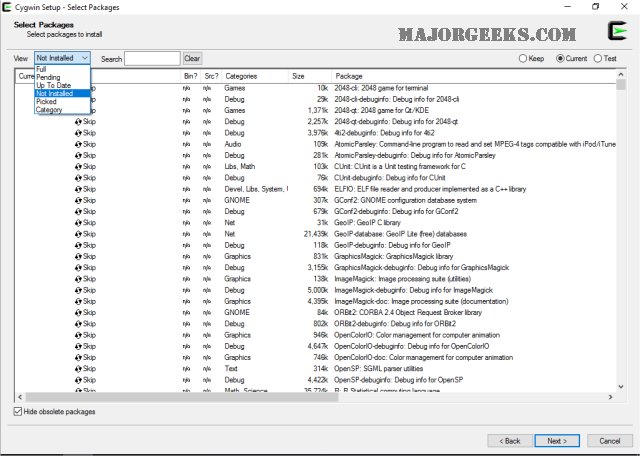The width and height of the screenshot is (640, 456).
Task: Click the Size column header
Action: 310,76
